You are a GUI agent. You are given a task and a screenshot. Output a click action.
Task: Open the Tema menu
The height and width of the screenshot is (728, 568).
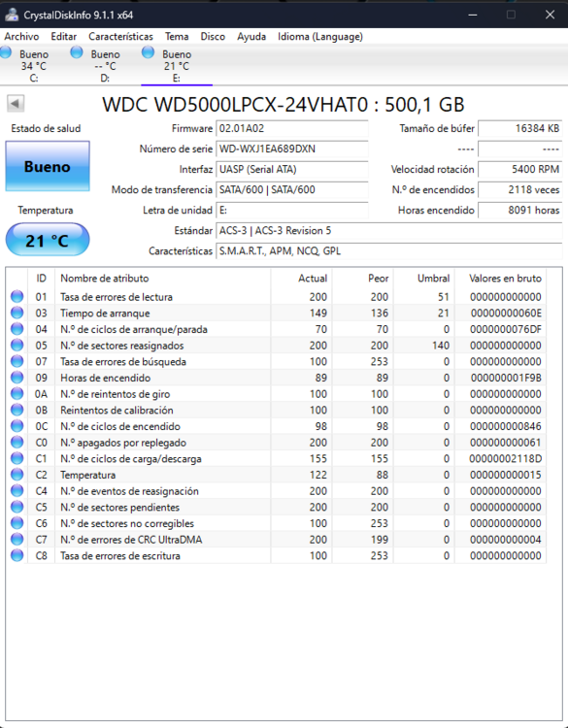[x=177, y=36]
